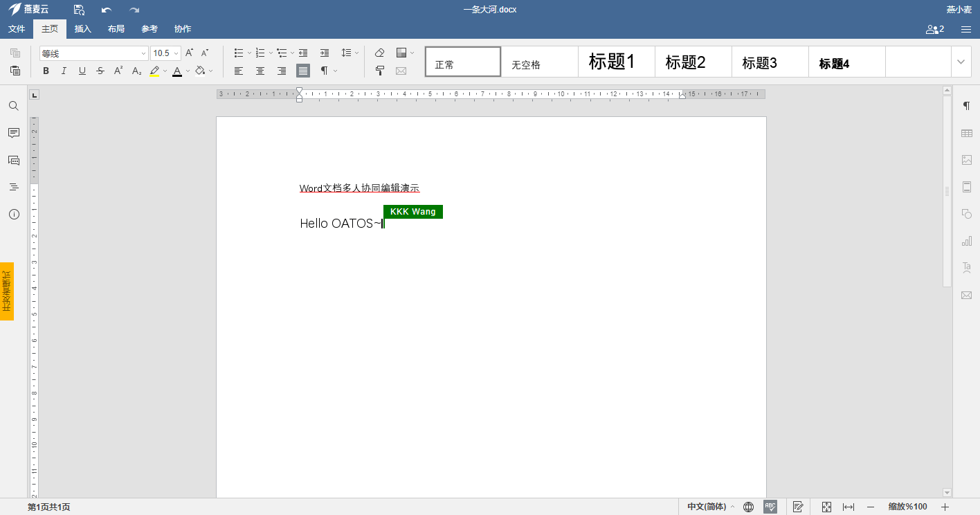Image resolution: width=980 pixels, height=515 pixels.
Task: Toggle bold formatting
Action: click(46, 71)
